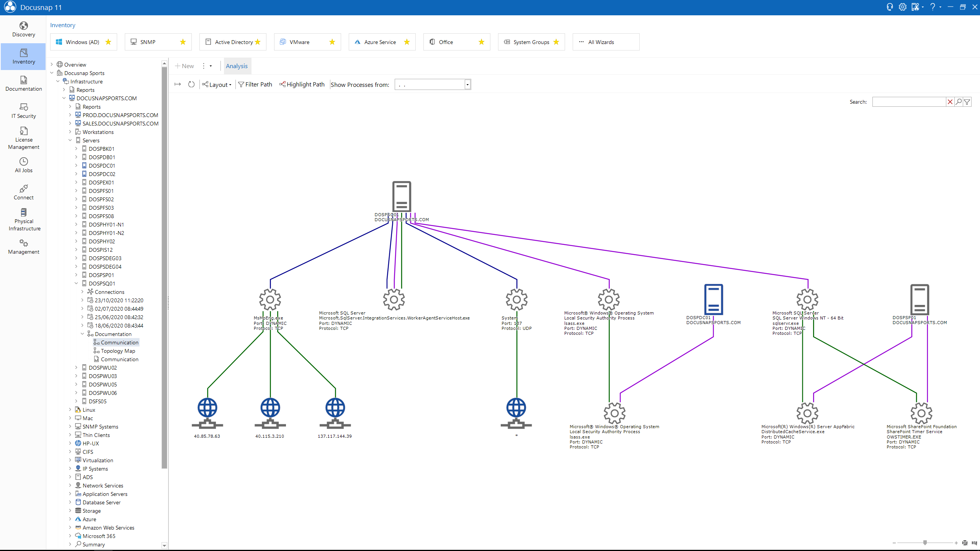Click the refresh icon in analysis toolbar
Screen dimensions: 980x551
(x=191, y=84)
